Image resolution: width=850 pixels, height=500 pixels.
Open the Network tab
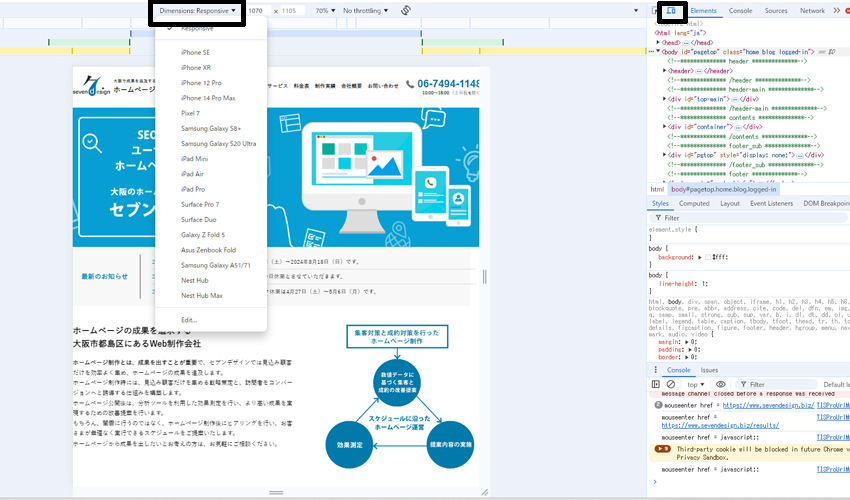812,10
